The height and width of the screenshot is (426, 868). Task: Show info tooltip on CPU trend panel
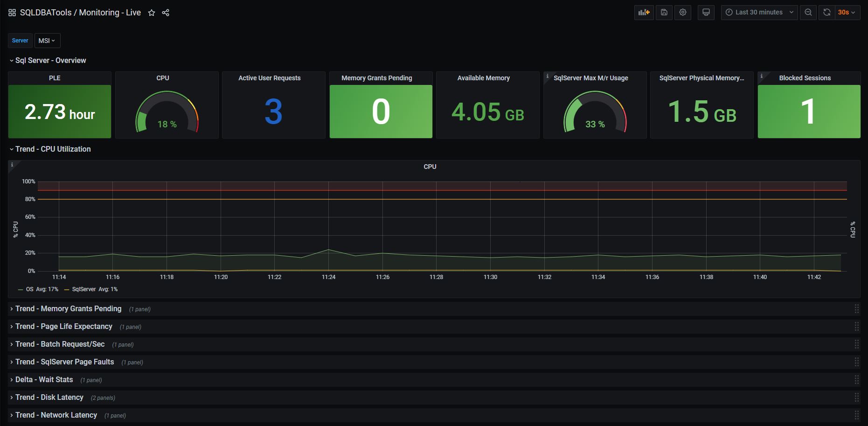pyautogui.click(x=12, y=165)
